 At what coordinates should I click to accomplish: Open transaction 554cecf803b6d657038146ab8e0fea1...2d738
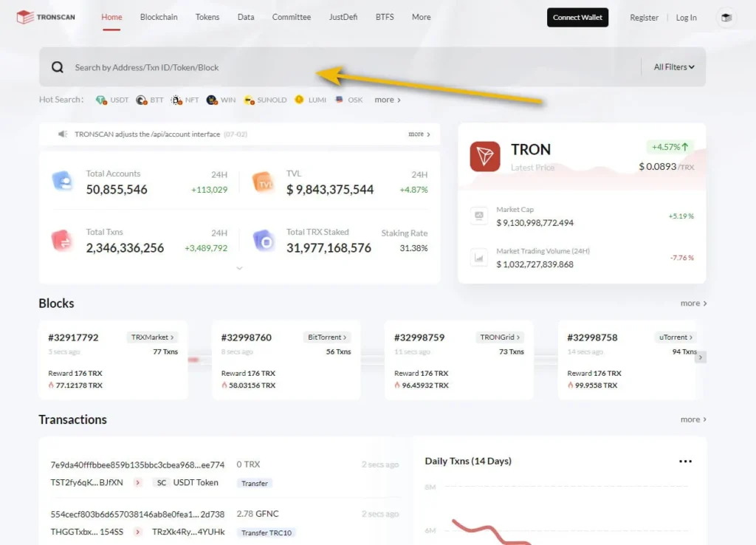[x=137, y=515]
